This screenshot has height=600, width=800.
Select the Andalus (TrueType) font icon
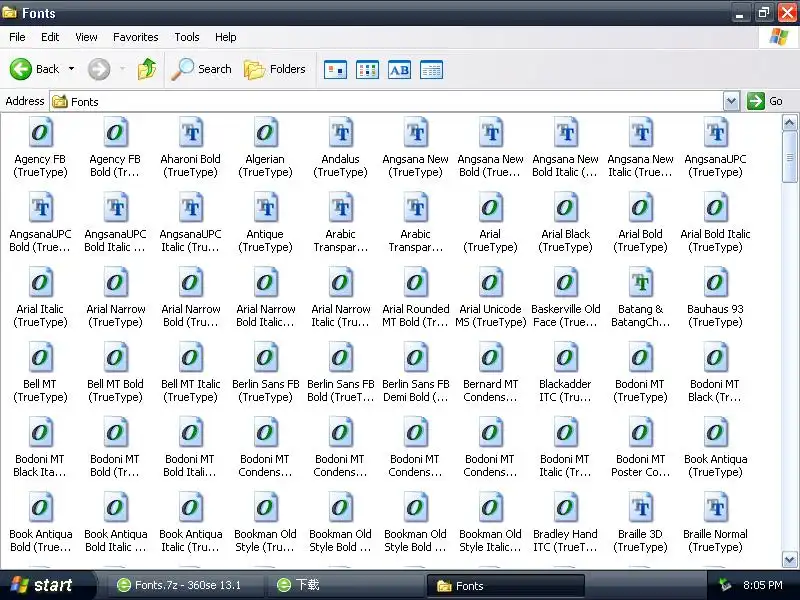point(340,132)
